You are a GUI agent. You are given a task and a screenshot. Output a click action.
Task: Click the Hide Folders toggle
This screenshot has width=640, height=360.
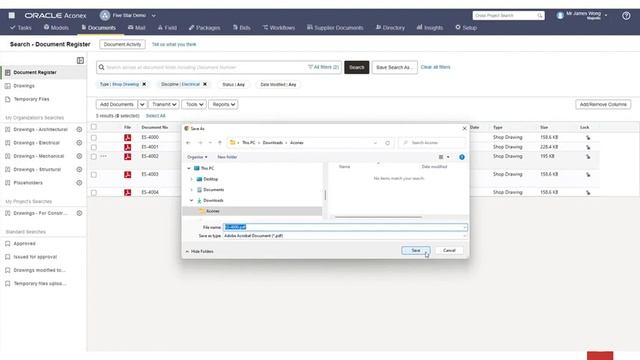click(x=200, y=251)
